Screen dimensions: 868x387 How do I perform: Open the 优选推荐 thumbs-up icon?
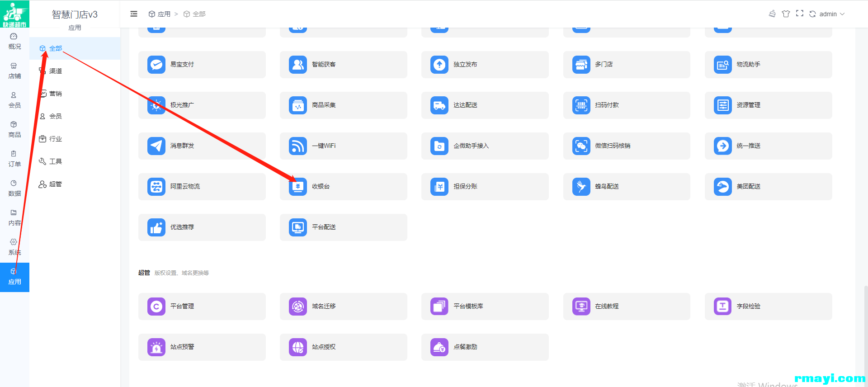[156, 227]
